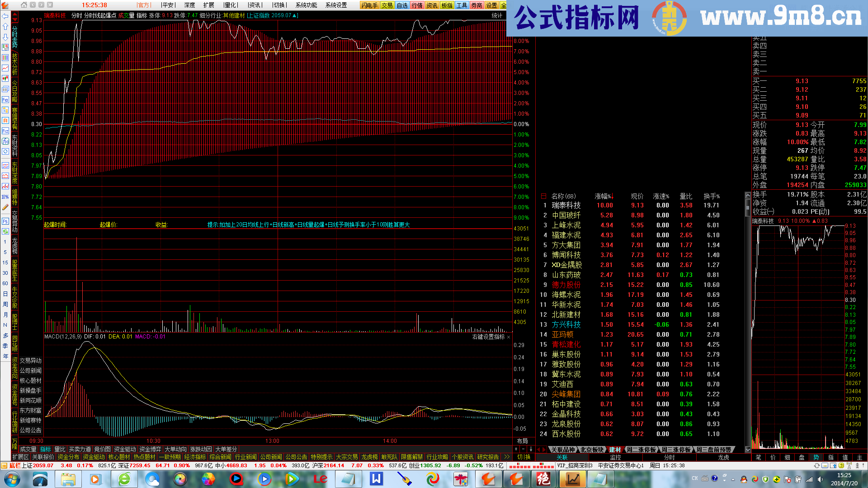Image resolution: width=868 pixels, height=488 pixels.
Task: Click the line trend chart sidebar icon
Action: [5, 68]
